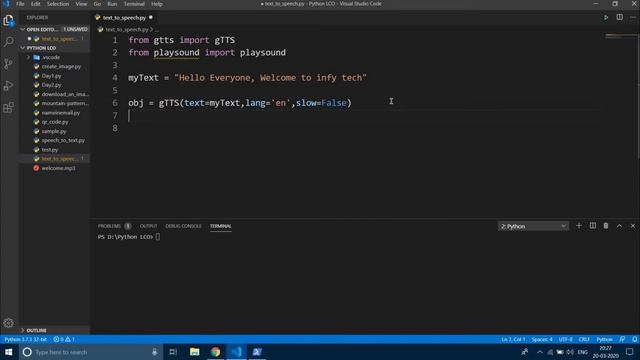Change language mode Python in status bar

(x=604, y=339)
